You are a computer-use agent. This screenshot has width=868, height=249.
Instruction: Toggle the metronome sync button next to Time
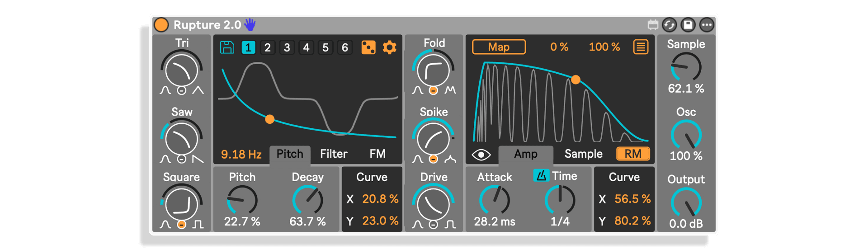(541, 175)
